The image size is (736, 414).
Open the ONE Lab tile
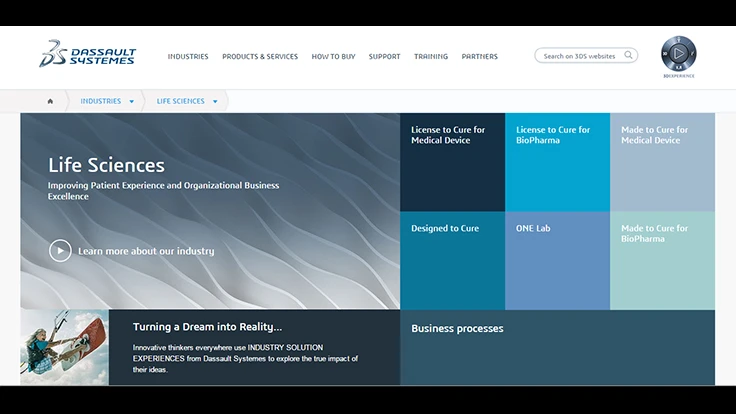(x=557, y=260)
